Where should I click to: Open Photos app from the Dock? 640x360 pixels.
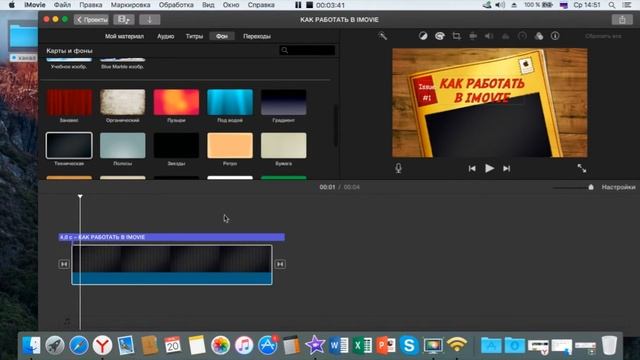[x=220, y=345]
